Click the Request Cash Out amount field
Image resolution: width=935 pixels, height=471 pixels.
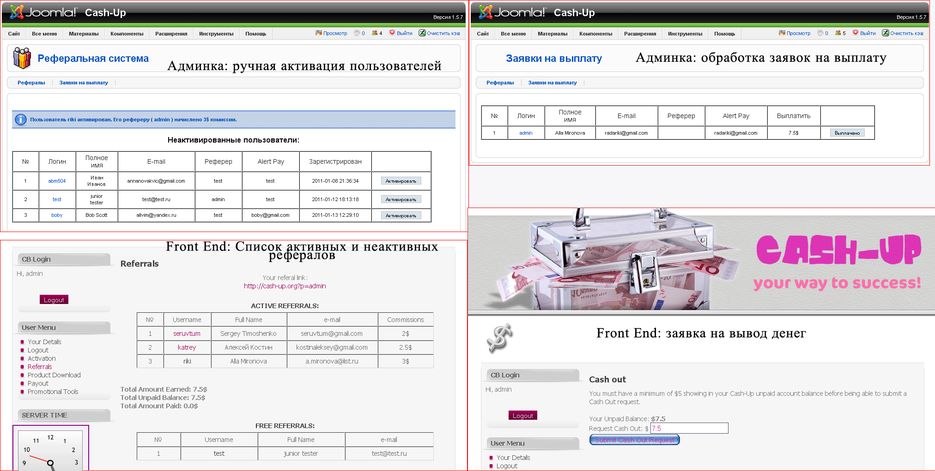pyautogui.click(x=689, y=428)
